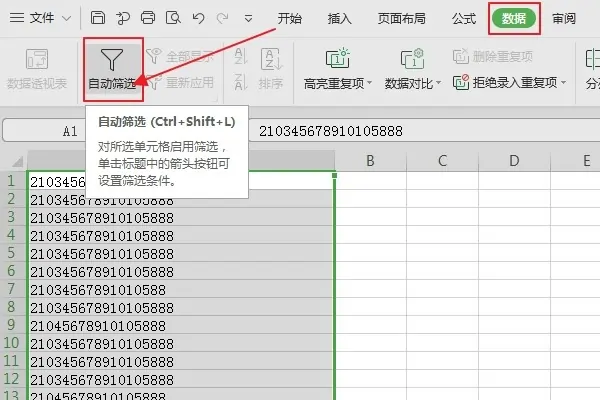
Task: Click the sort ascending A-Z icon
Action: click(240, 56)
